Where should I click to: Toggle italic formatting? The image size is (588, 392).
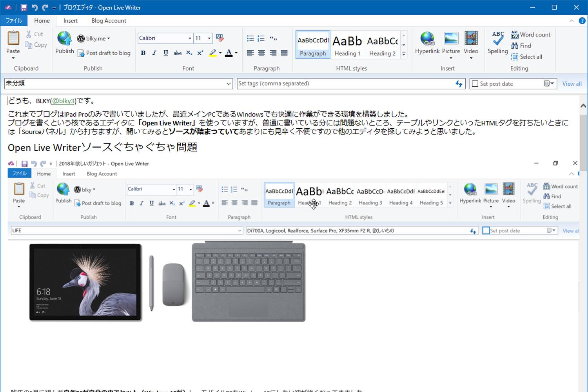point(154,53)
